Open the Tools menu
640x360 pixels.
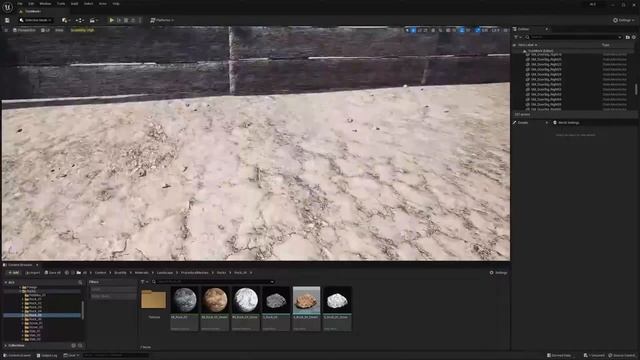(x=61, y=4)
